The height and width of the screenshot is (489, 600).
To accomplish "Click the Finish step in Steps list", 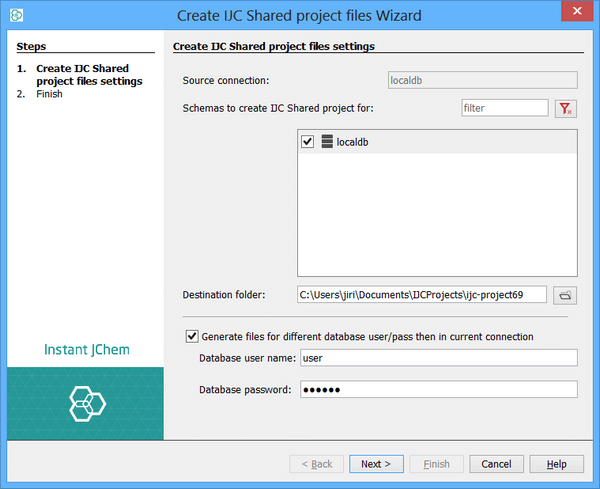I will click(x=49, y=94).
